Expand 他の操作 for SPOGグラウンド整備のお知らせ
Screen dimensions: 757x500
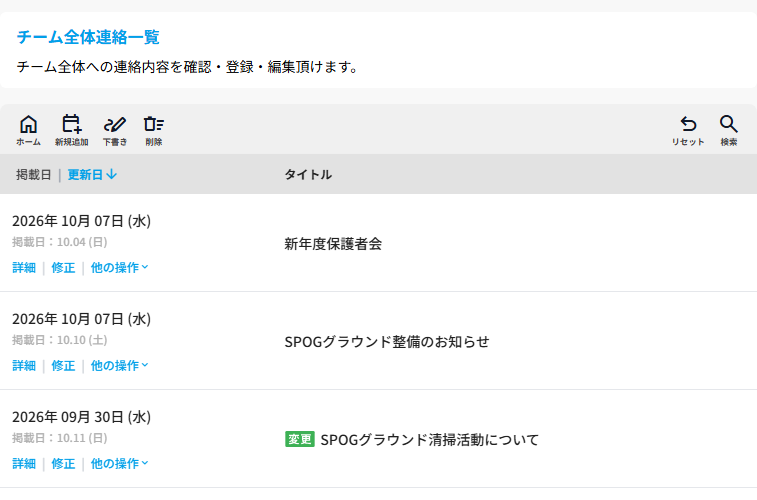[x=119, y=365]
